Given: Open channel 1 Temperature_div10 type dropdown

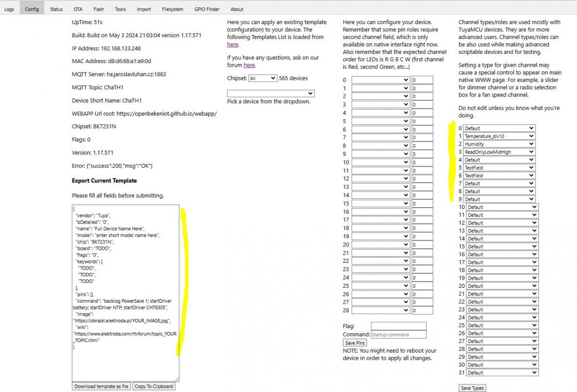Looking at the screenshot, I should (x=499, y=136).
